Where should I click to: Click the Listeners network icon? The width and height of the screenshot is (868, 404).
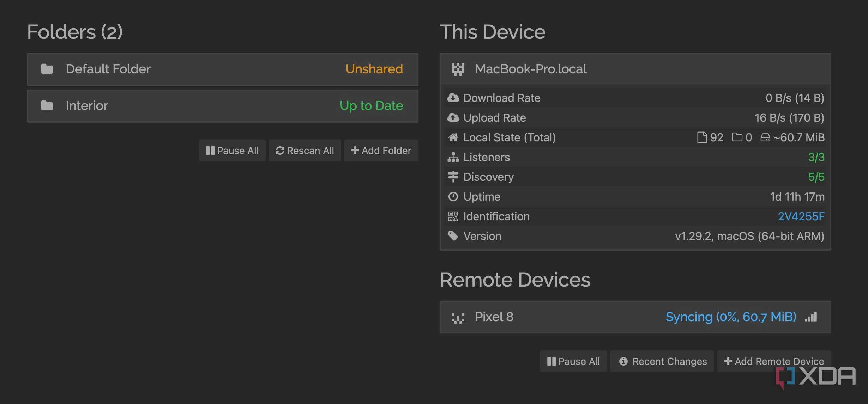453,157
